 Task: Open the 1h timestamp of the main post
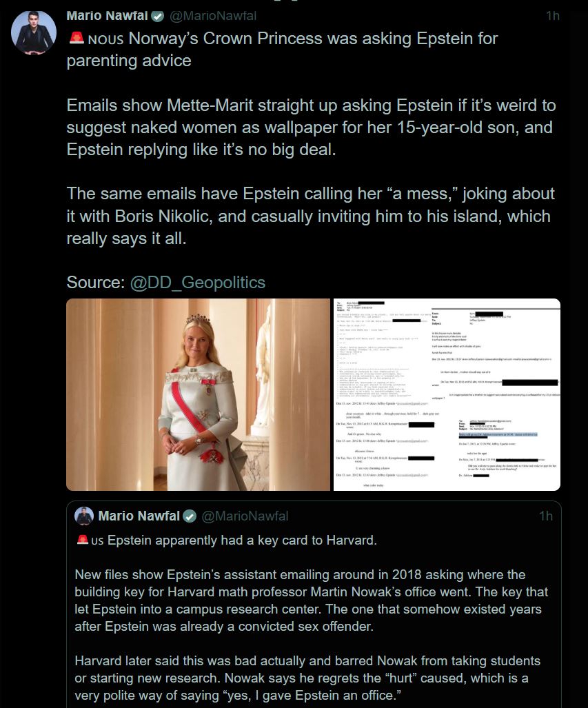[x=553, y=16]
